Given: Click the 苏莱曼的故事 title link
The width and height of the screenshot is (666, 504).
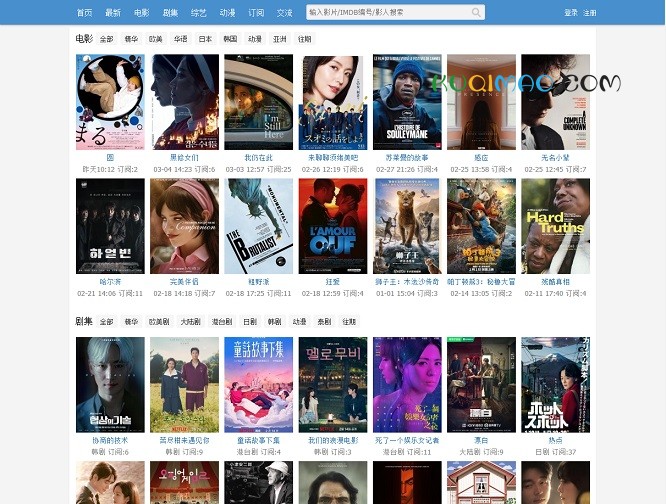Looking at the screenshot, I should [x=407, y=158].
